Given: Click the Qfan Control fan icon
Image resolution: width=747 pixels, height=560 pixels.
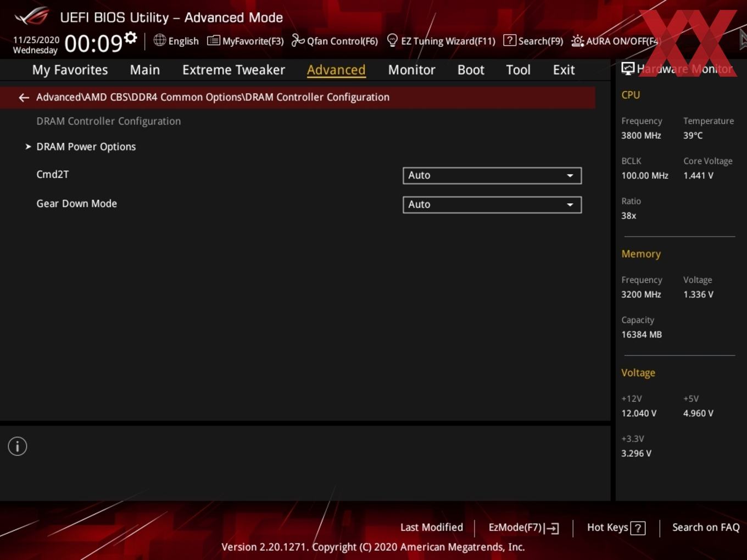Looking at the screenshot, I should coord(298,40).
